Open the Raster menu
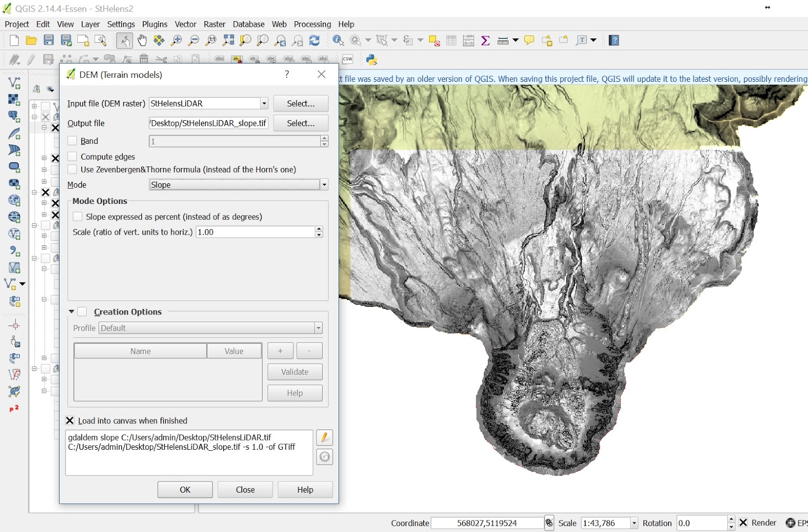The width and height of the screenshot is (808, 532). click(x=214, y=24)
